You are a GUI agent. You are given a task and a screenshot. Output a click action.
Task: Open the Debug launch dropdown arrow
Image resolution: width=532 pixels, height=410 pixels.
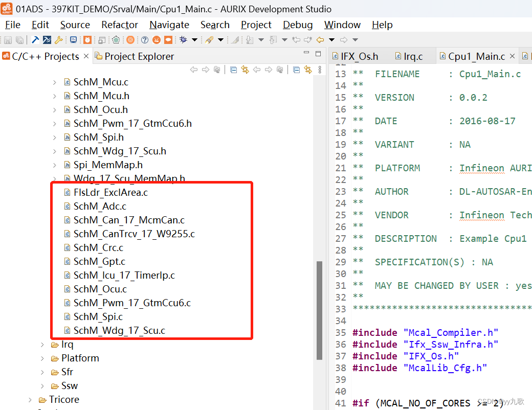click(194, 40)
